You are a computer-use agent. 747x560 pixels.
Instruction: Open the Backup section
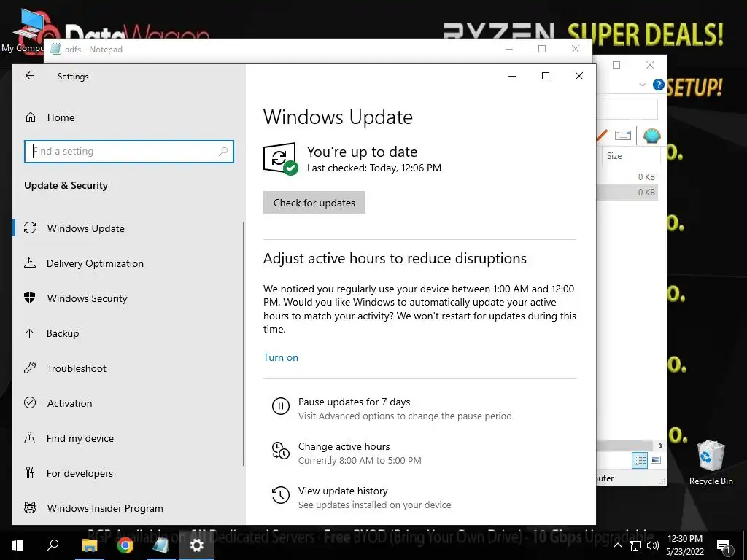(x=63, y=333)
